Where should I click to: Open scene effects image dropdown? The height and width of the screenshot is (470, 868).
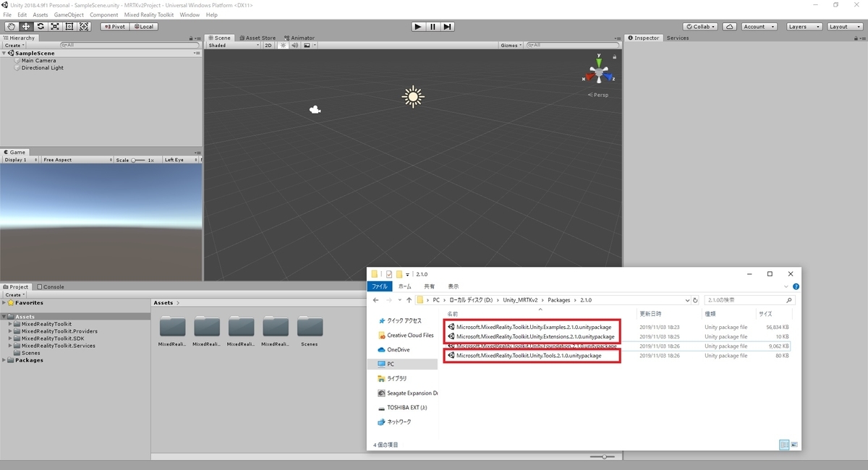click(x=309, y=45)
